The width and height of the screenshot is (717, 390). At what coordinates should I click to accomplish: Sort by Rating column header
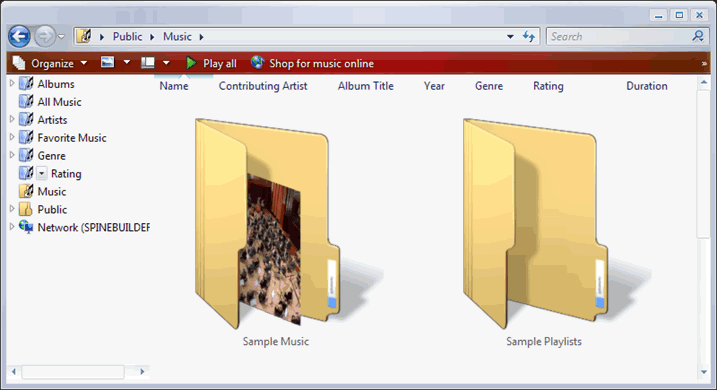click(548, 86)
